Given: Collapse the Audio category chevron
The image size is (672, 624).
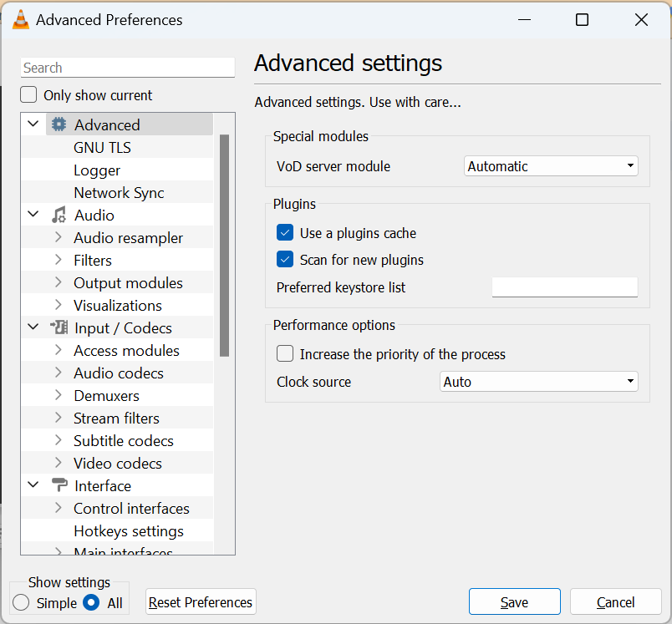Looking at the screenshot, I should click(x=33, y=215).
